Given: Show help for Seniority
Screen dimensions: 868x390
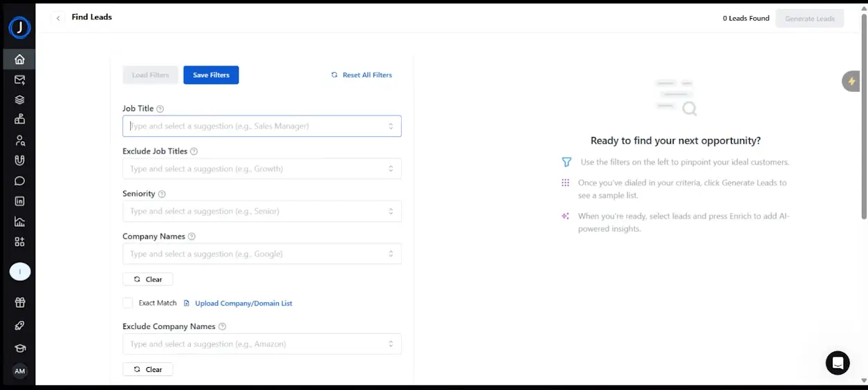Looking at the screenshot, I should (162, 194).
